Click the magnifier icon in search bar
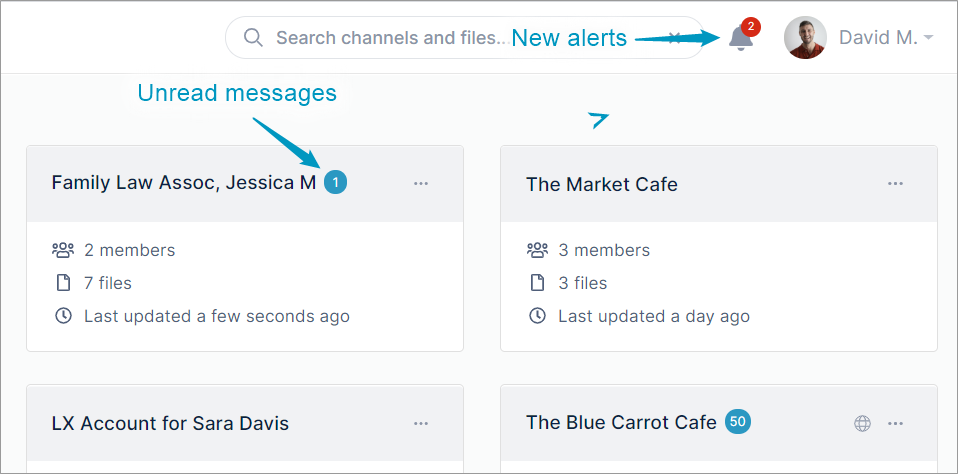The width and height of the screenshot is (958, 474). 253,38
